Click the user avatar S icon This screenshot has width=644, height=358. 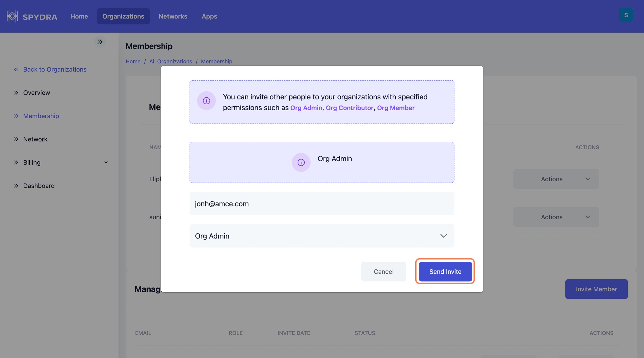[626, 15]
